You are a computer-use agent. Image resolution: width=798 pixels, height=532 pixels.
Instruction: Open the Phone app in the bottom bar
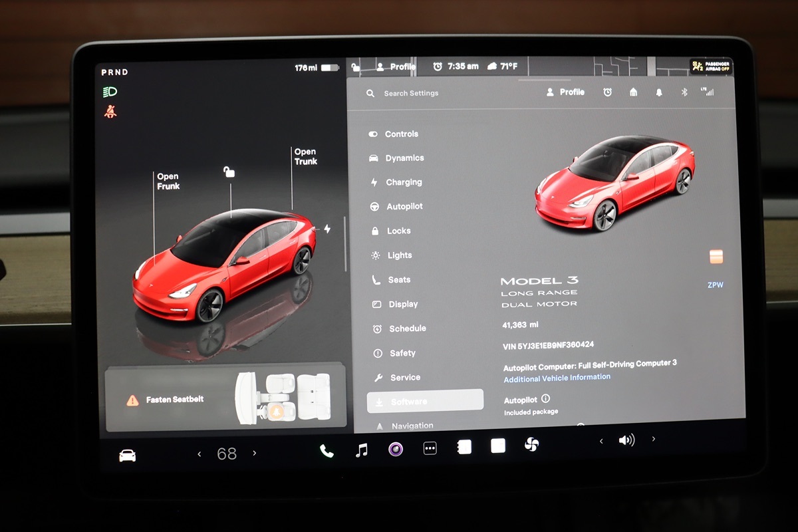click(x=327, y=451)
